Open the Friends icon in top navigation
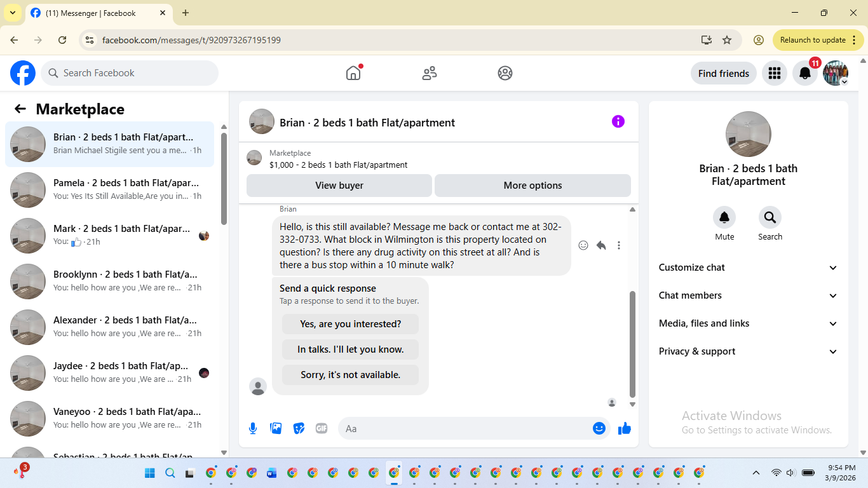This screenshot has height=488, width=868. [430, 73]
